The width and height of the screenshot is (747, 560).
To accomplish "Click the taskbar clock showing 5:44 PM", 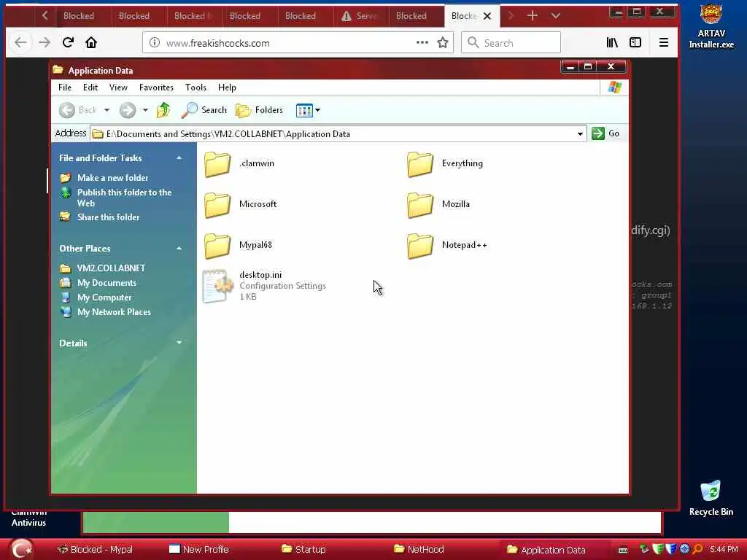I will pyautogui.click(x=723, y=550).
